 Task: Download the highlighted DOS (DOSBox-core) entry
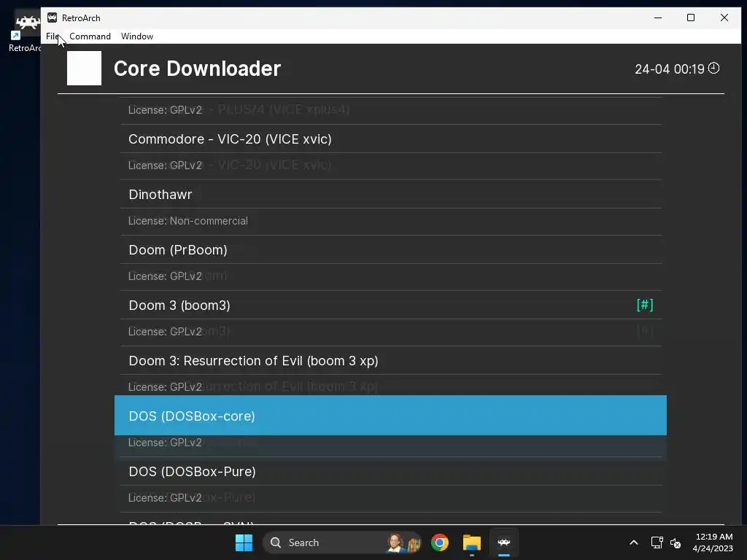click(x=391, y=415)
